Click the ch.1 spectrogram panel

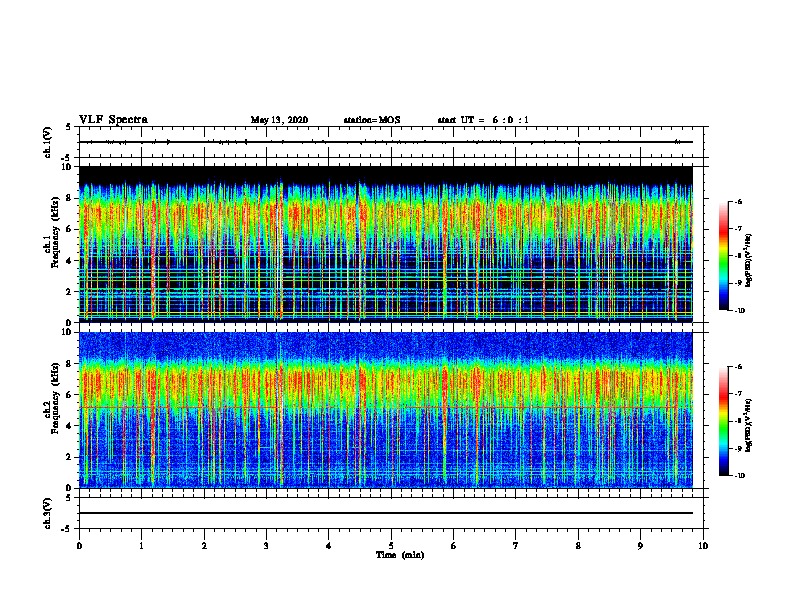click(x=386, y=244)
